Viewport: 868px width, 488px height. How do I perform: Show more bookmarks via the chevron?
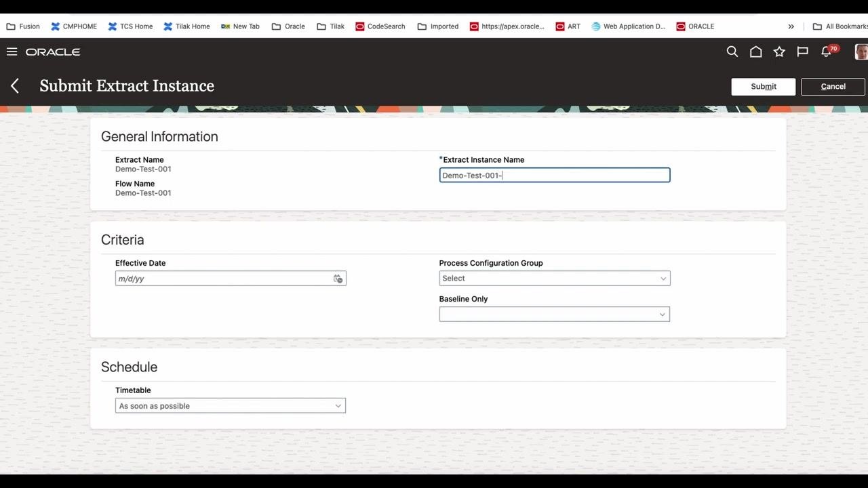(x=791, y=26)
